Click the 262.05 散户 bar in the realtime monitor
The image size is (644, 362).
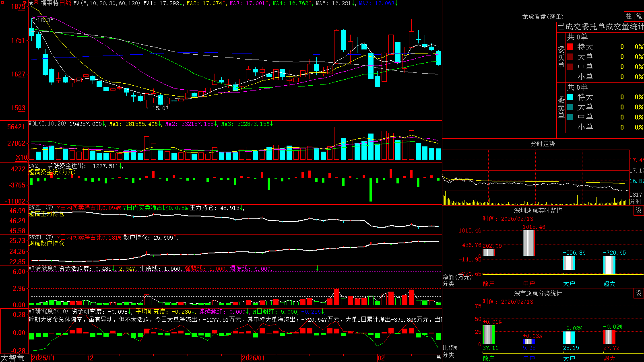[489, 252]
